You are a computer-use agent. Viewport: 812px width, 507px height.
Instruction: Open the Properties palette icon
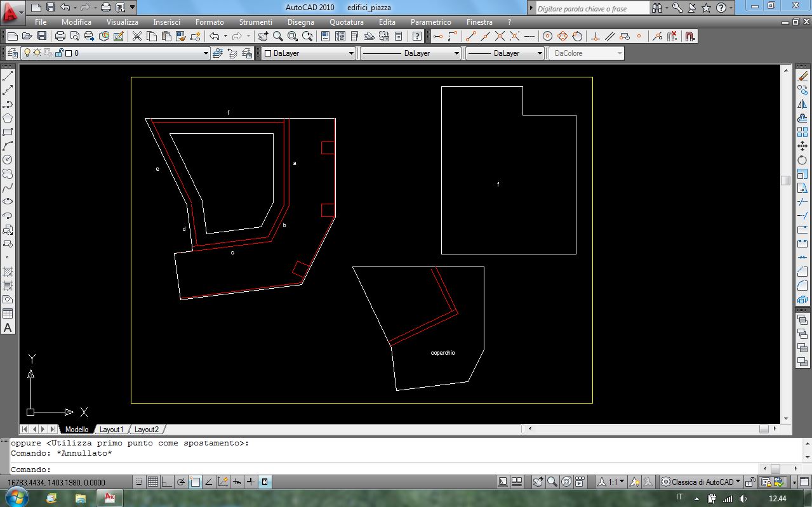tap(326, 36)
